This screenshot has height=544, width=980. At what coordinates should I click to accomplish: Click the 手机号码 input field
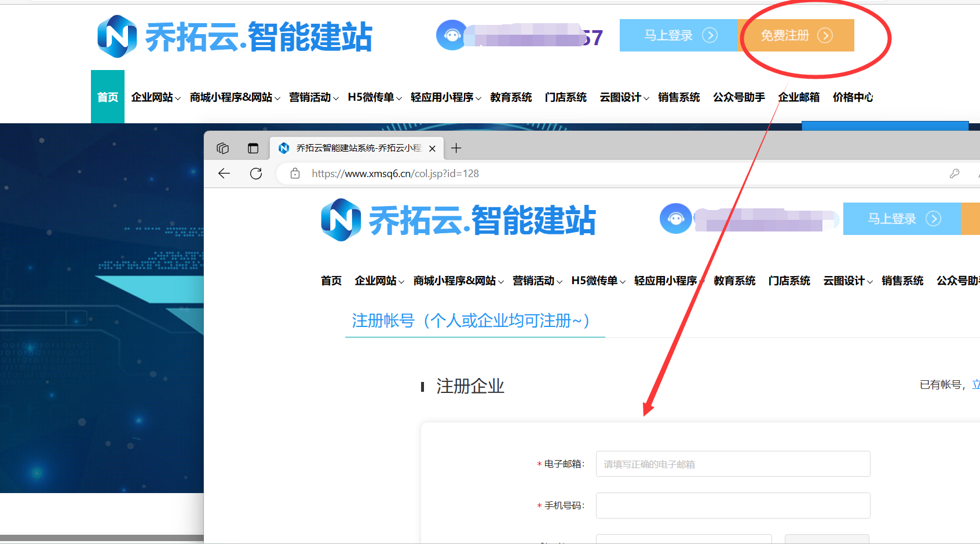(733, 506)
